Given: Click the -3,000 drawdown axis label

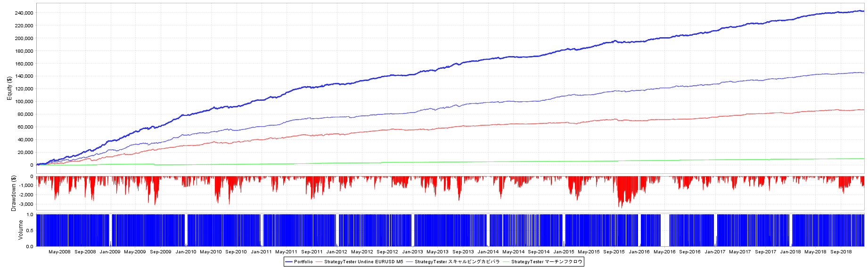Looking at the screenshot, I should [26, 204].
